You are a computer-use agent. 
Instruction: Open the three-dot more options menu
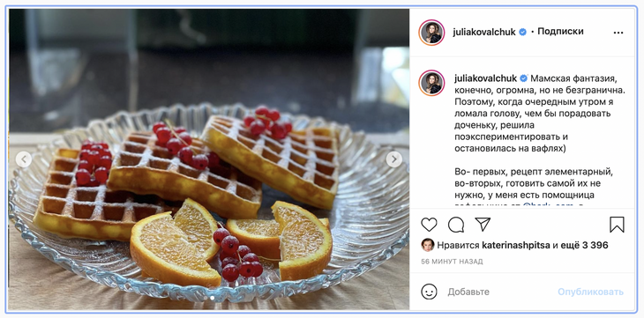(x=618, y=33)
